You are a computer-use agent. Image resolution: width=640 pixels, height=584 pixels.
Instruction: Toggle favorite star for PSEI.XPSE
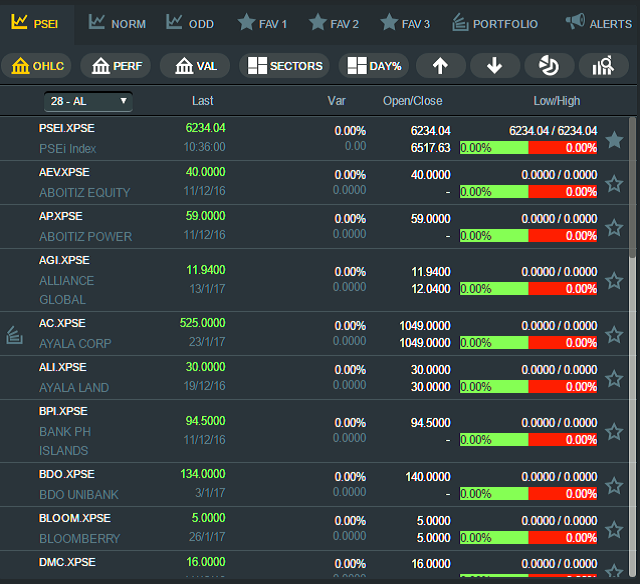[x=614, y=140]
